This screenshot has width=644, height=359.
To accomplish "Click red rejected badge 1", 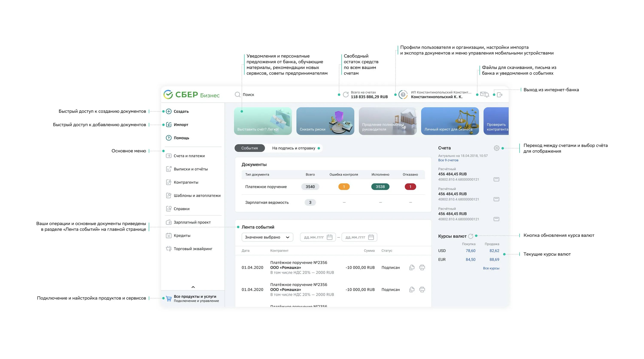I will (x=410, y=187).
